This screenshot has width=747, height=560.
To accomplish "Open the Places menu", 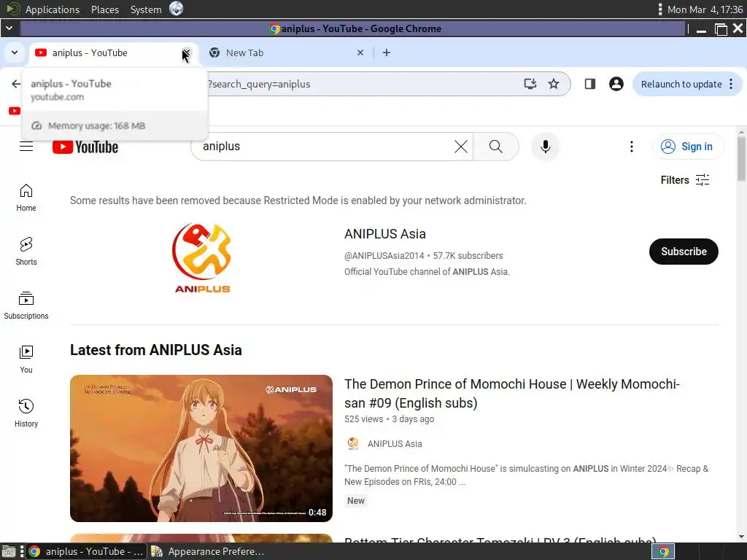I will click(105, 9).
